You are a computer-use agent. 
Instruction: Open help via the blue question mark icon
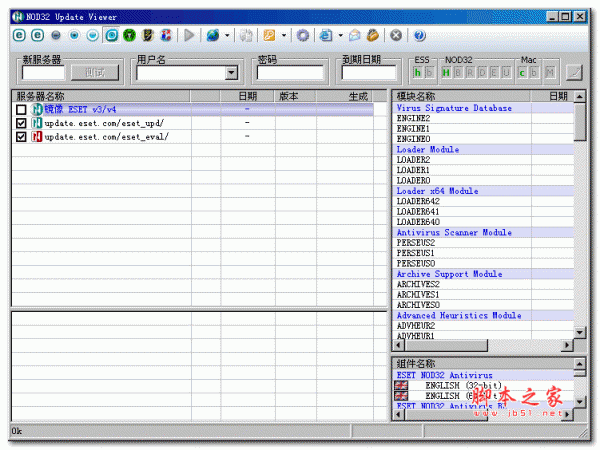419,36
